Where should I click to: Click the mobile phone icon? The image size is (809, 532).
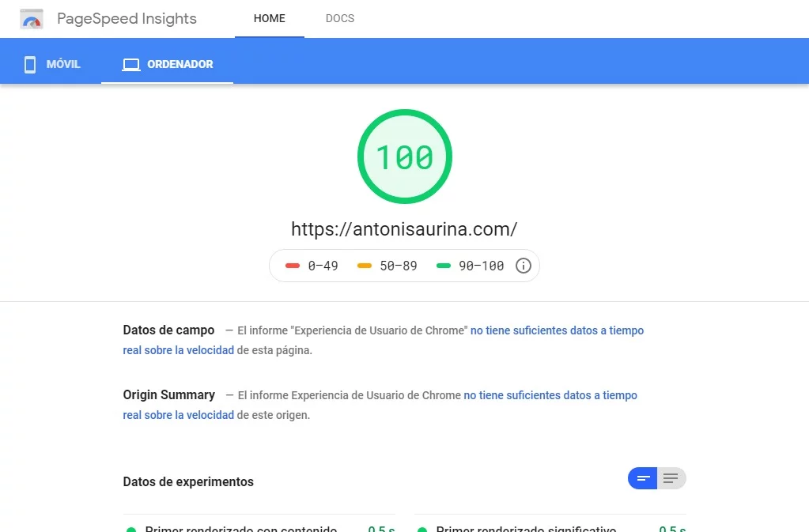coord(30,65)
